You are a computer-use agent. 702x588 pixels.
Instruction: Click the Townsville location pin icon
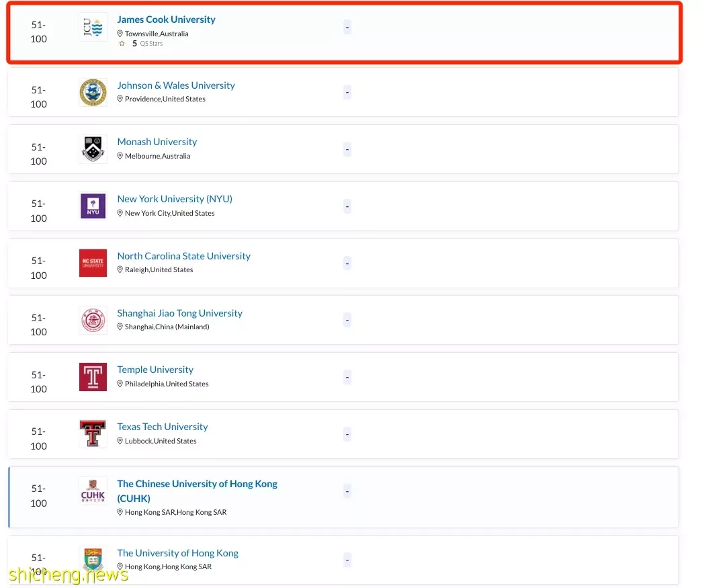click(120, 34)
